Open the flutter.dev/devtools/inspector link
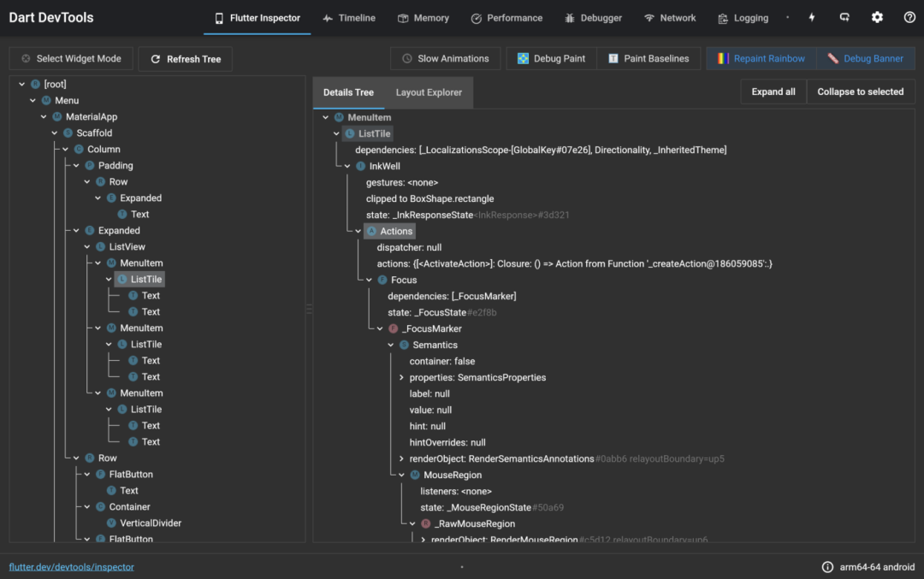Viewport: 924px width, 579px height. (x=71, y=567)
